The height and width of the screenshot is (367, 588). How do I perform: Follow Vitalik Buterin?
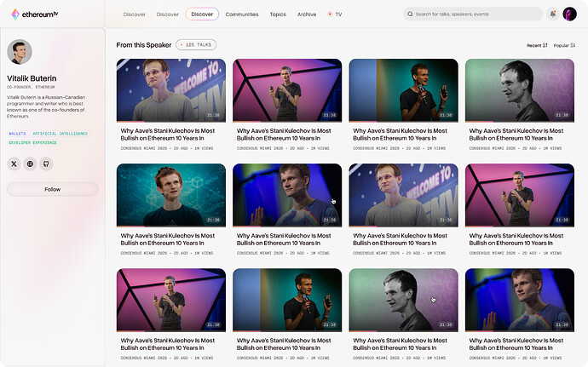(53, 189)
